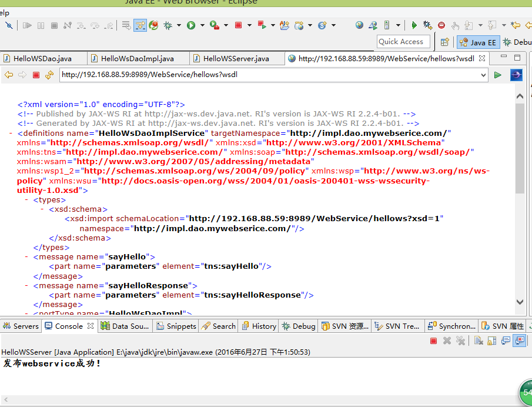Open the Open Perspective dialog icon
532x407 pixels.
(445, 42)
